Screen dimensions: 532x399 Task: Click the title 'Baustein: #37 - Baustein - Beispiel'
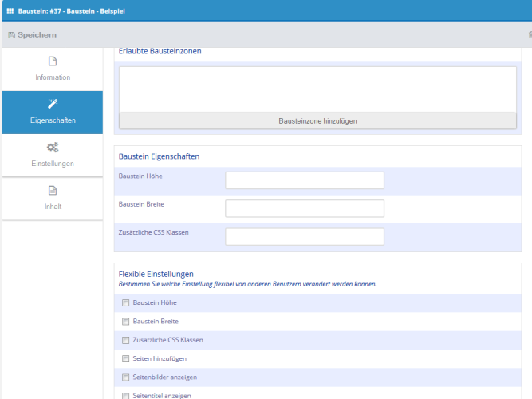(72, 11)
